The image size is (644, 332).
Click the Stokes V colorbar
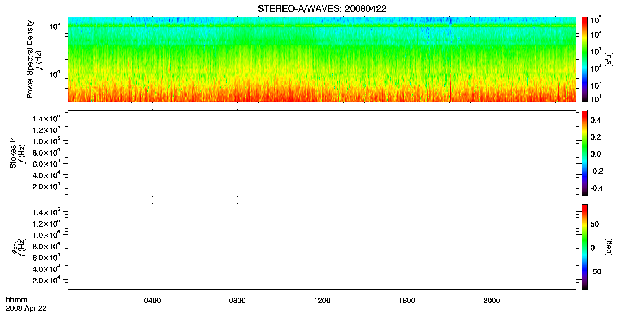[x=585, y=153]
